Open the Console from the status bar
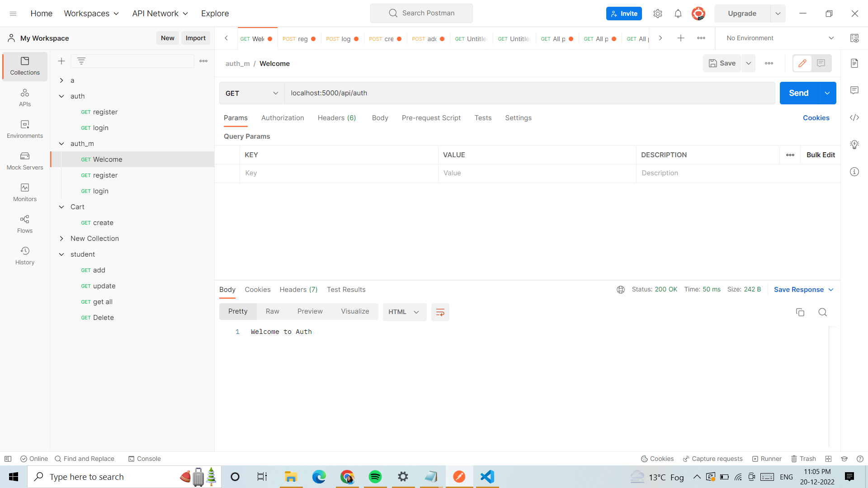 pyautogui.click(x=144, y=459)
